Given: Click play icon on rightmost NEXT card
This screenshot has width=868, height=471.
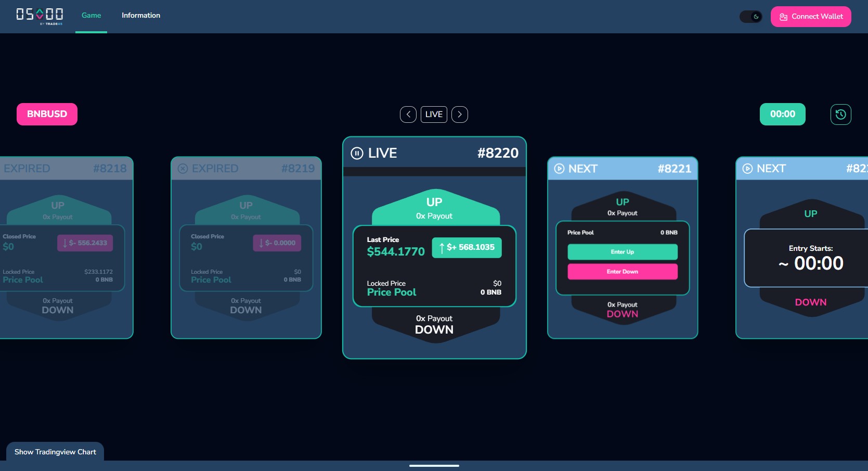Looking at the screenshot, I should 747,169.
